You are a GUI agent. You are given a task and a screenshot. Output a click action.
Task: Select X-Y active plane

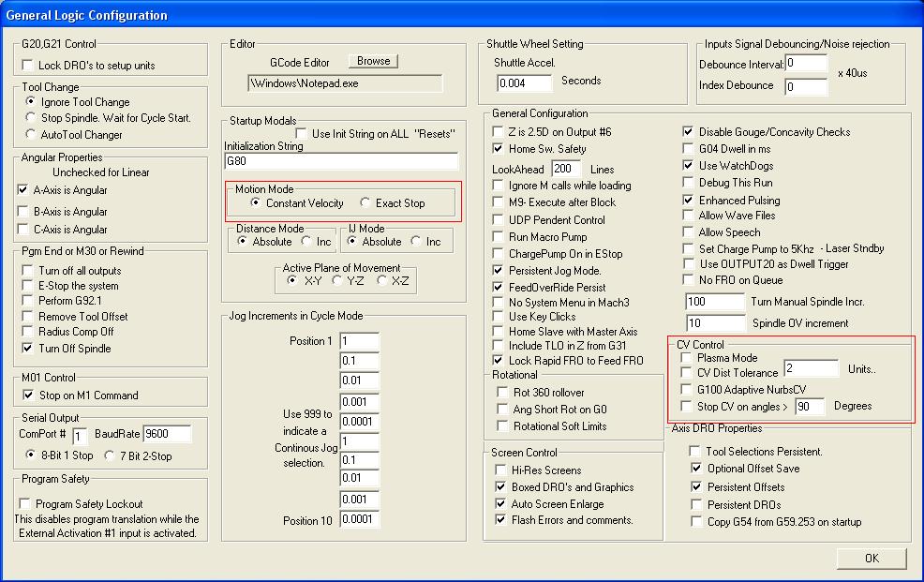click(x=291, y=280)
